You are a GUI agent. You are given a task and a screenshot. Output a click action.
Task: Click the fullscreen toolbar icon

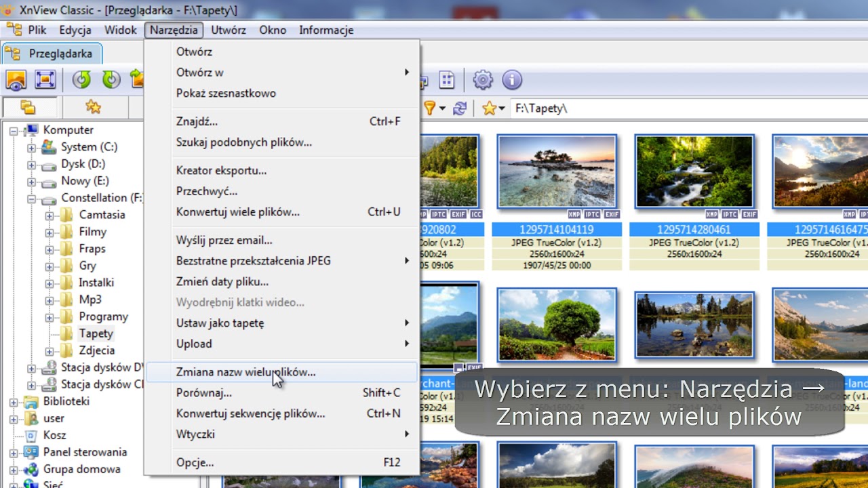(x=45, y=80)
